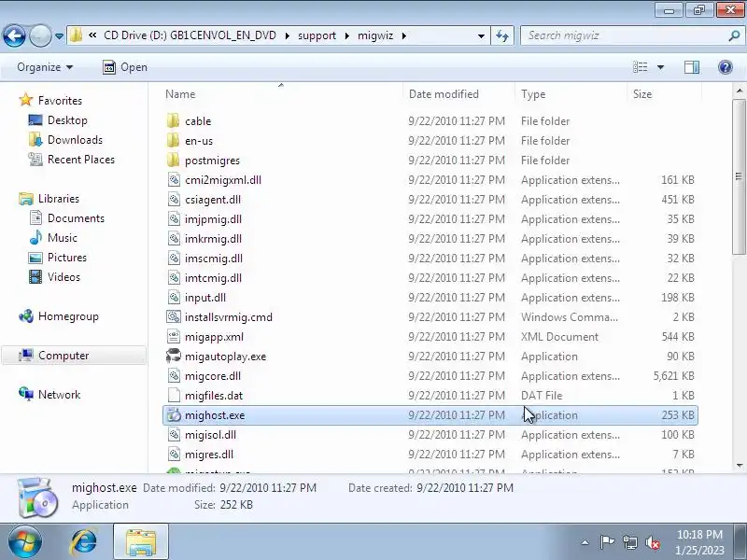The width and height of the screenshot is (747, 560).
Task: Click the Homegroup icon
Action: [26, 316]
